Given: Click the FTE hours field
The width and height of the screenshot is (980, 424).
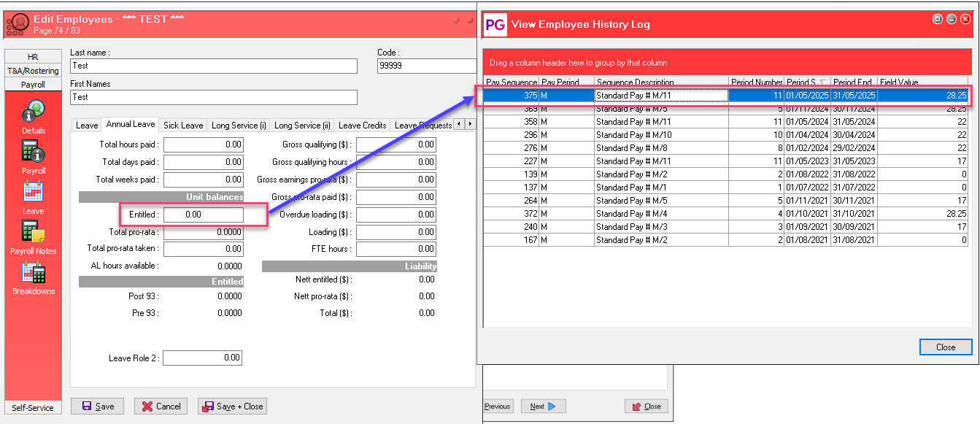Looking at the screenshot, I should click(x=396, y=249).
